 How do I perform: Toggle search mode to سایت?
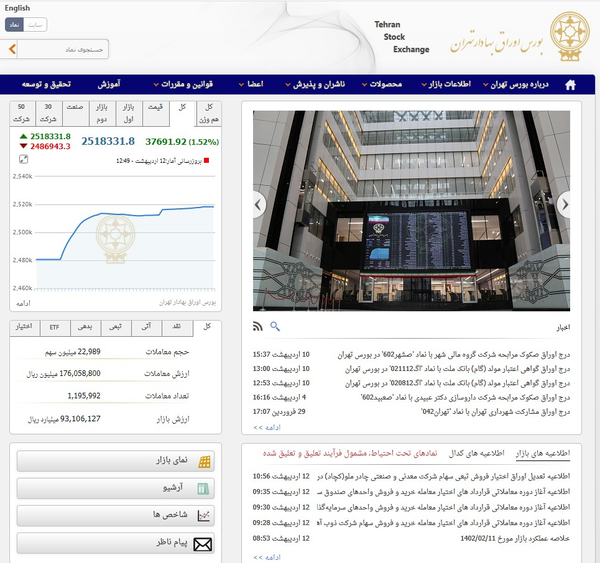[x=35, y=25]
